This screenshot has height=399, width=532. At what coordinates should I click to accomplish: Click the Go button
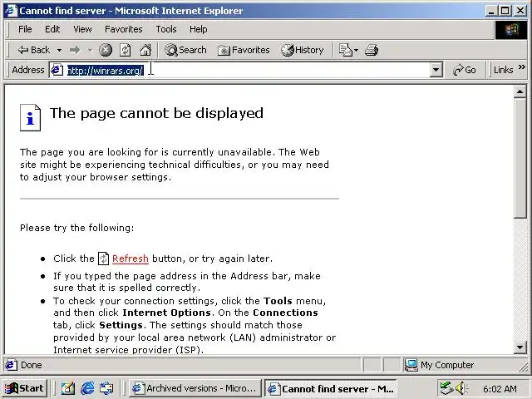click(464, 70)
